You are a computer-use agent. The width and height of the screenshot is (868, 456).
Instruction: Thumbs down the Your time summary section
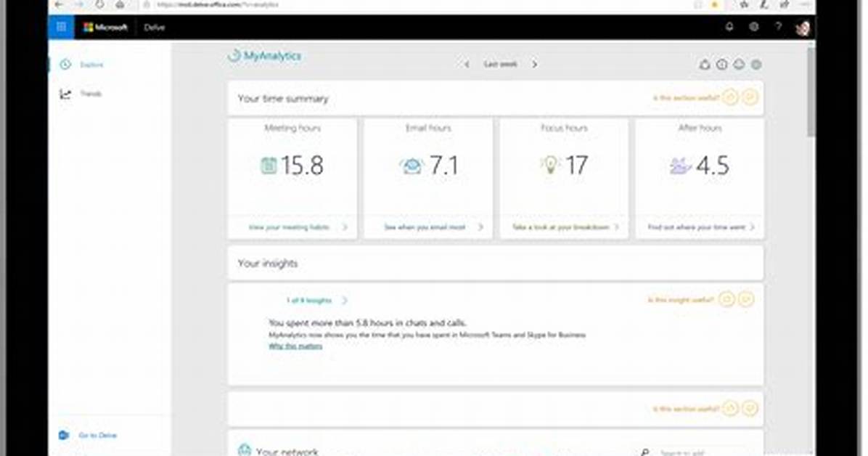(x=750, y=97)
